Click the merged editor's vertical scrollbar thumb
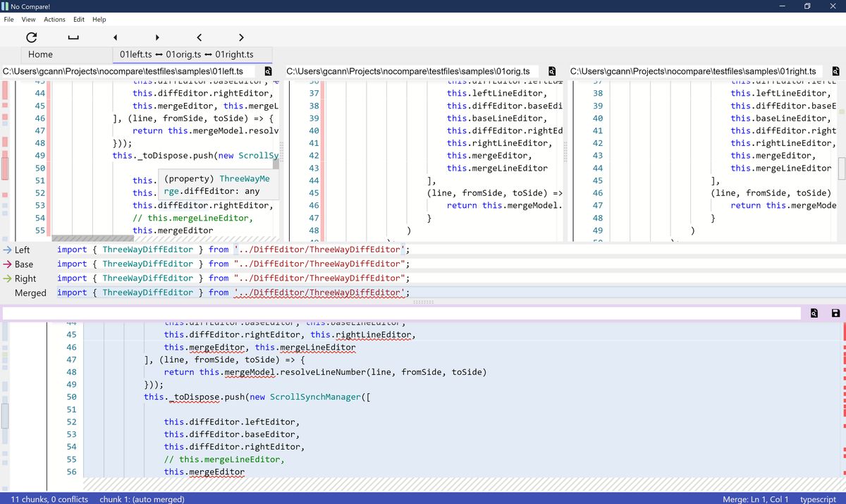This screenshot has width=846, height=504. tap(4, 416)
